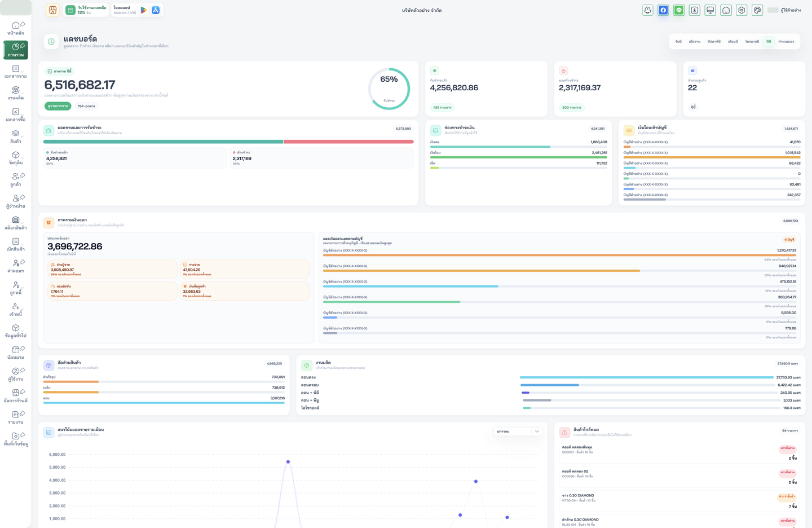Image resolution: width=812 pixels, height=528 pixels.
Task: Open หน้าหลัก in the sidebar
Action: (16, 28)
